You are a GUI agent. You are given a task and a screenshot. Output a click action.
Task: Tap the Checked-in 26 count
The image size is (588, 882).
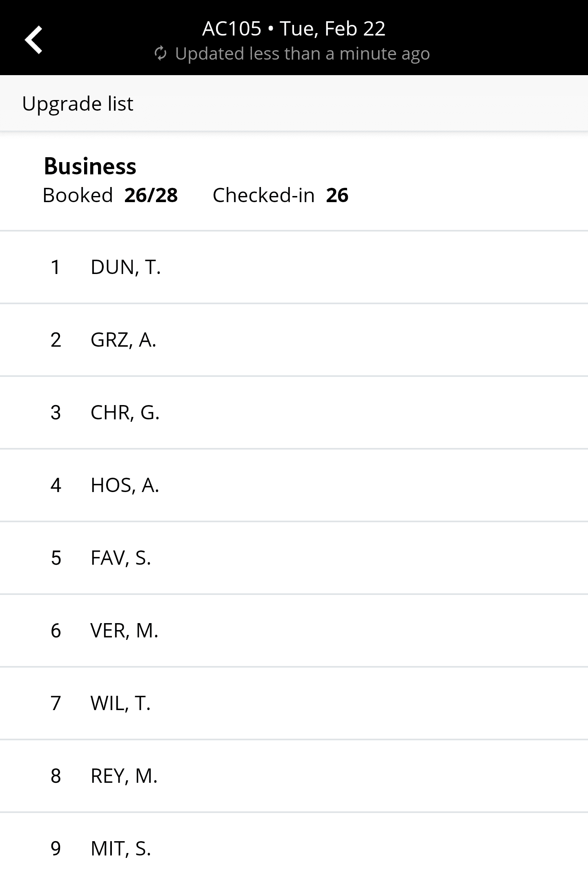[x=280, y=195]
